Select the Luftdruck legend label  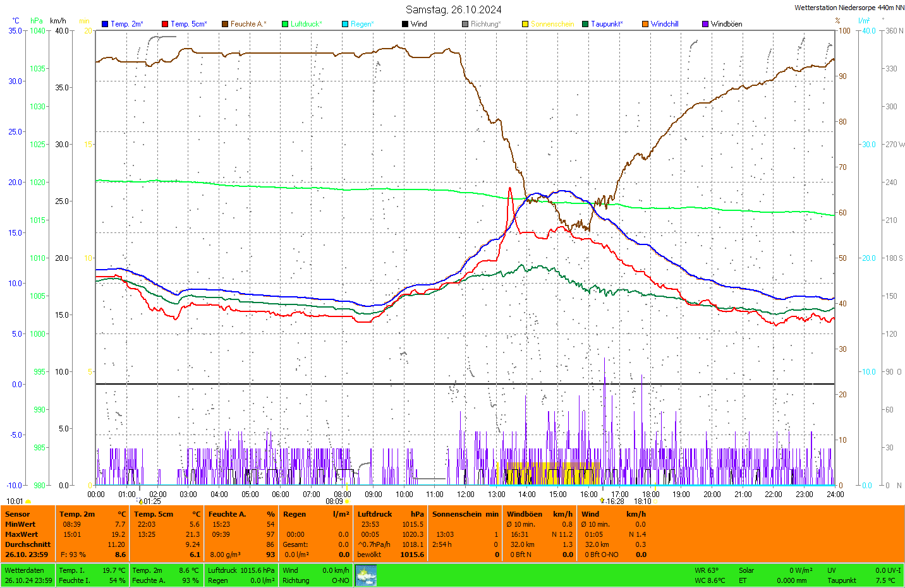(306, 24)
